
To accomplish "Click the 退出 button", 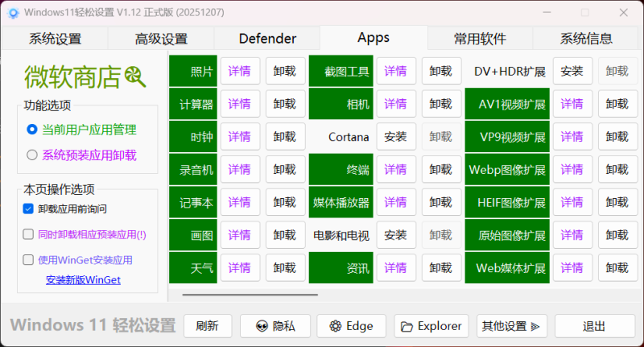I will point(594,326).
